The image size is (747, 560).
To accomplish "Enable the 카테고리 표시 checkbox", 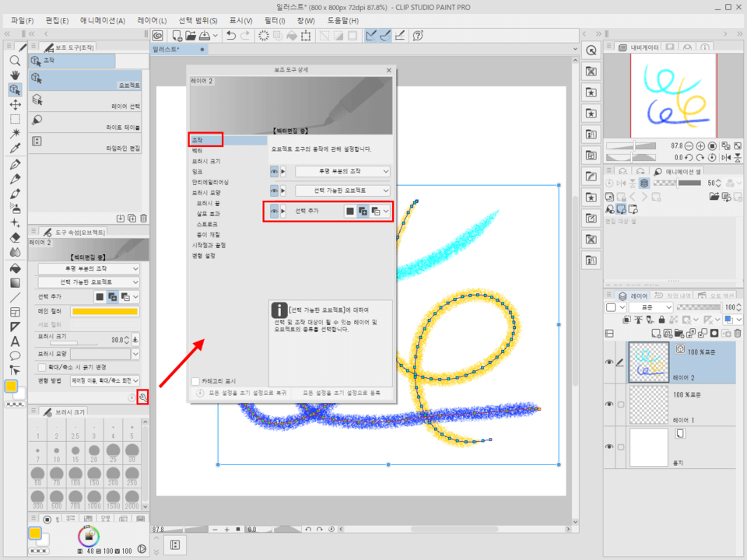I will tap(195, 381).
